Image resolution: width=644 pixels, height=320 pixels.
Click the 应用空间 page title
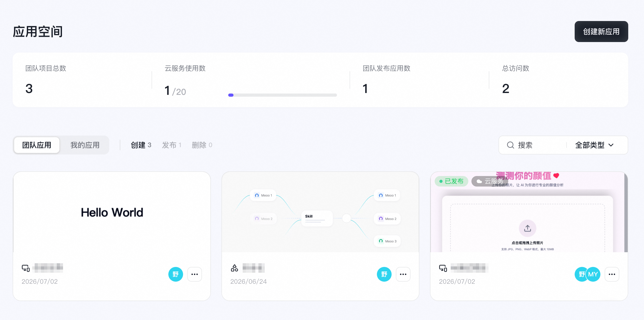click(38, 32)
